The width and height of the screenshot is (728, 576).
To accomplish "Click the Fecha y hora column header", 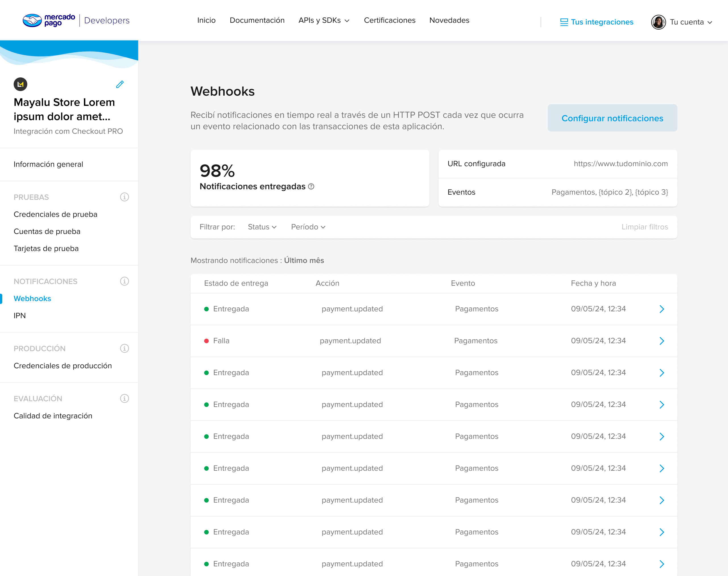I will (x=593, y=283).
